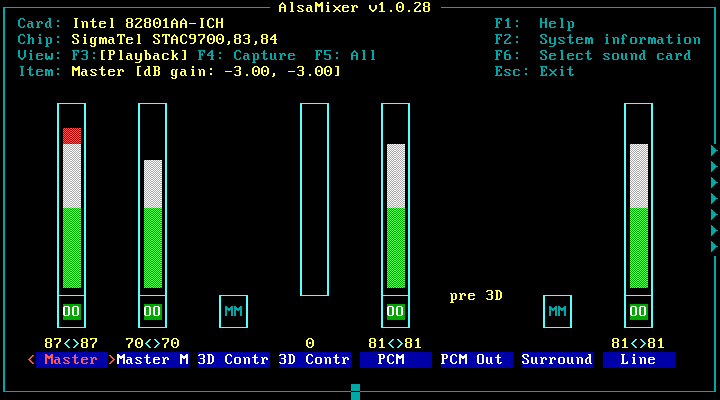The height and width of the screenshot is (400, 720).
Task: Switch to F4 Capture view
Action: pyautogui.click(x=247, y=56)
